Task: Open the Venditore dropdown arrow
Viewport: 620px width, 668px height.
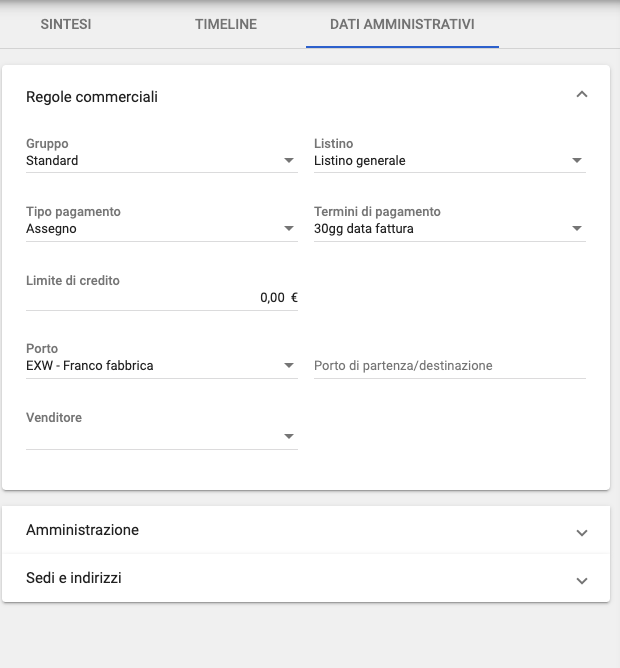Action: pyautogui.click(x=289, y=436)
